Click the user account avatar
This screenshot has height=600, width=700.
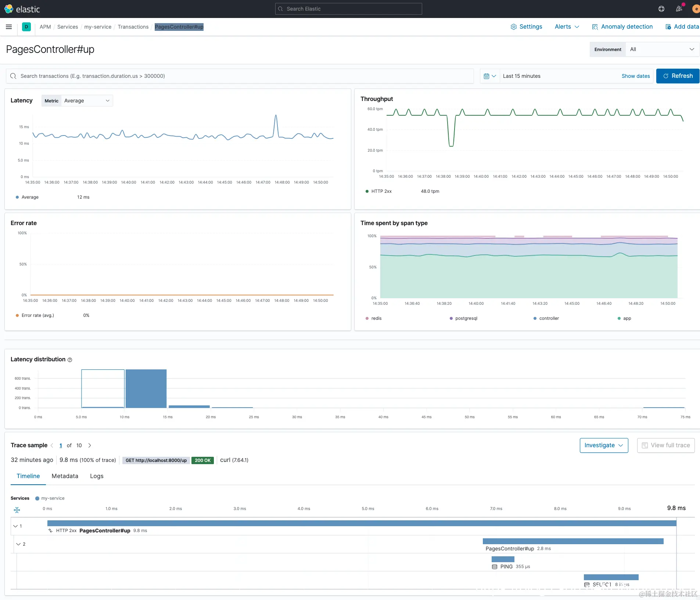(x=696, y=9)
